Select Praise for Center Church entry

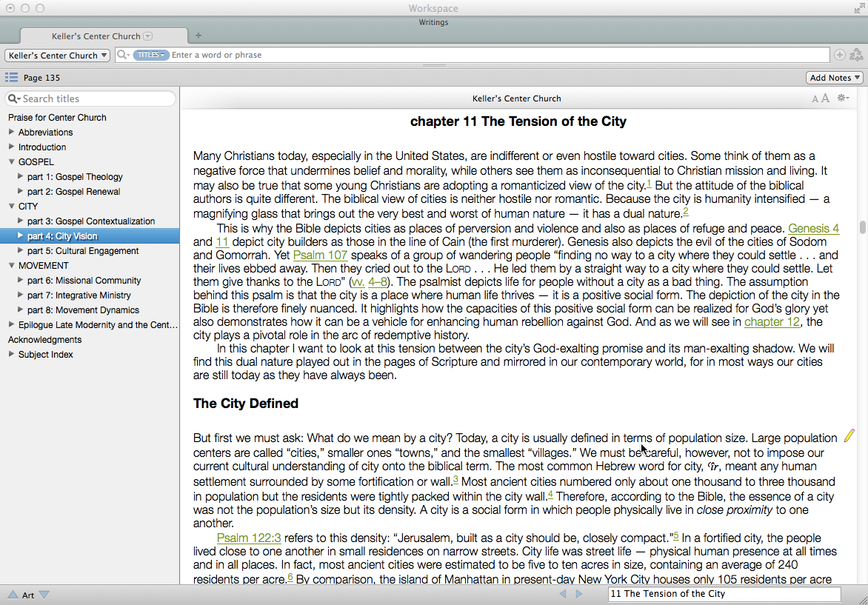tap(57, 117)
